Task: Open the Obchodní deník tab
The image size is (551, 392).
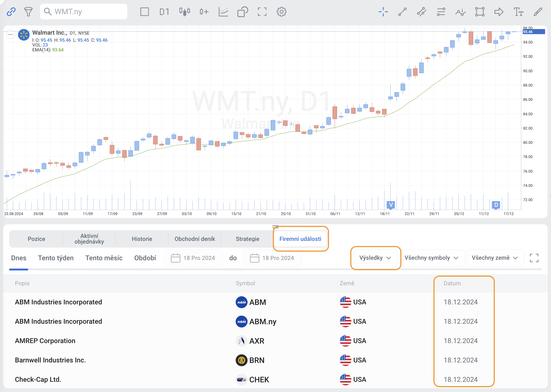Action: pyautogui.click(x=195, y=239)
